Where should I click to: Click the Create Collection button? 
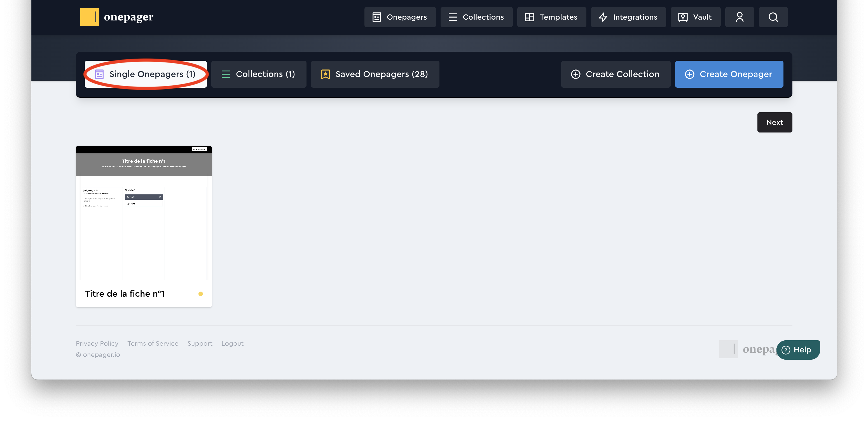615,74
